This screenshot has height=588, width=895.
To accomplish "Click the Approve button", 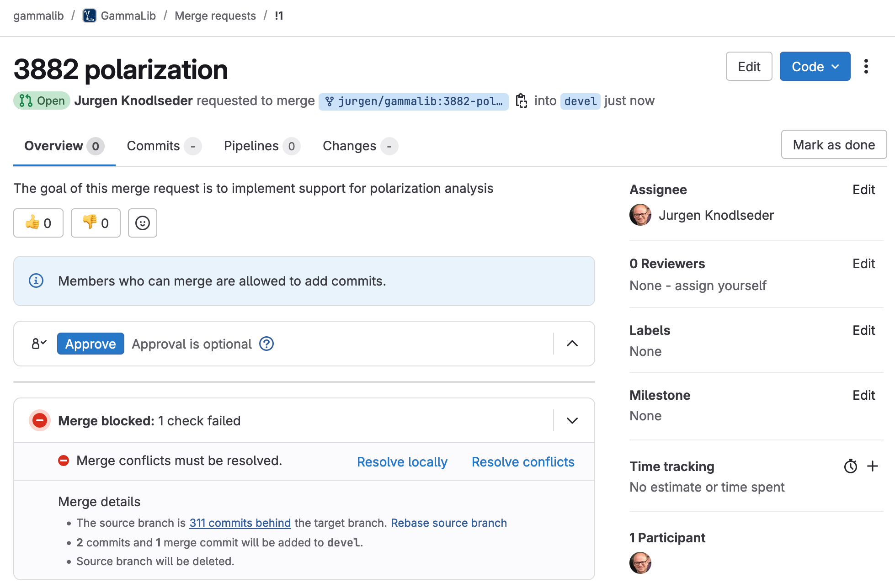I will point(90,344).
